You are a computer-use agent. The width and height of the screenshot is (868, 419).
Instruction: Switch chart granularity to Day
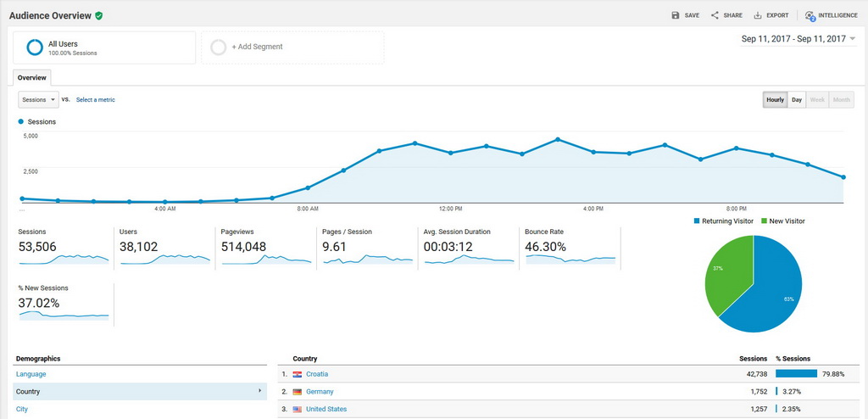click(797, 100)
